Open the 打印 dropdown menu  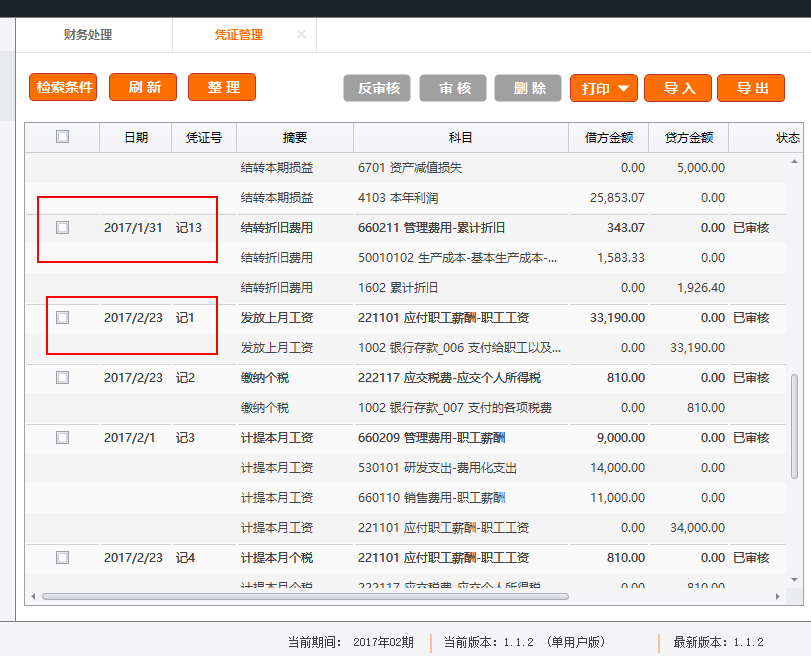click(x=603, y=89)
